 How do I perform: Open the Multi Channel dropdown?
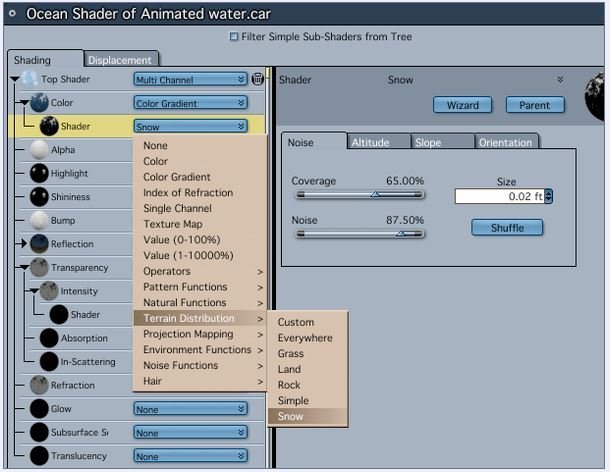191,79
